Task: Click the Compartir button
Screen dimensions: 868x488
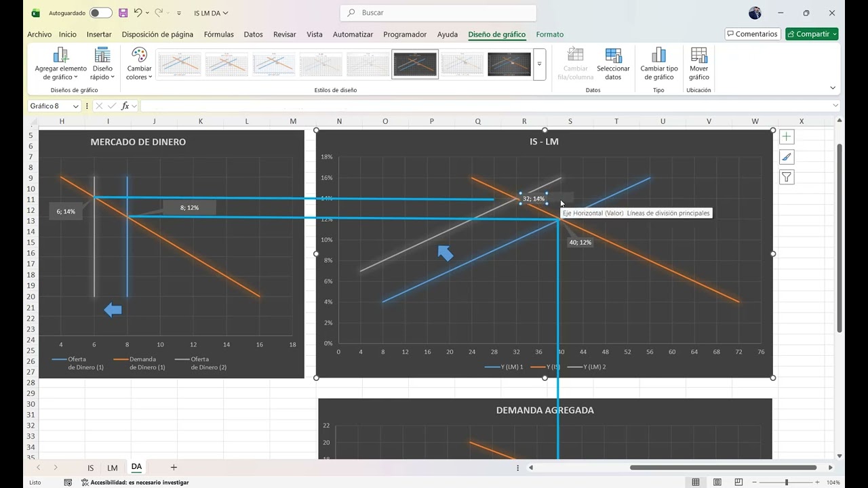Action: point(812,34)
